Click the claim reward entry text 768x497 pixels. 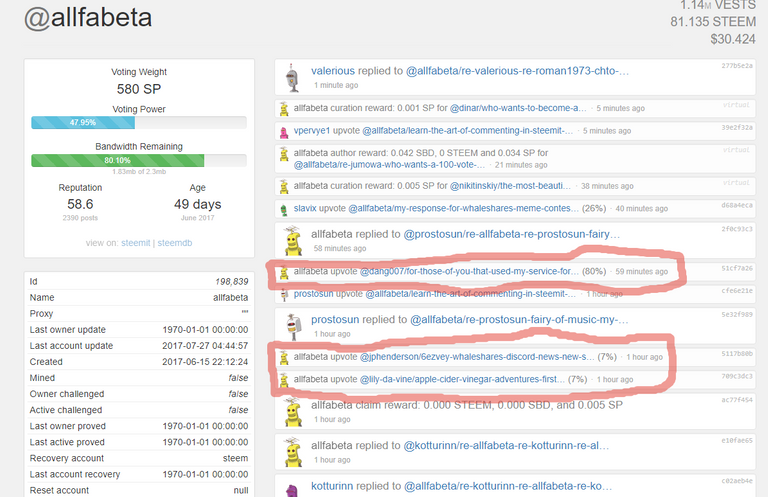(467, 405)
